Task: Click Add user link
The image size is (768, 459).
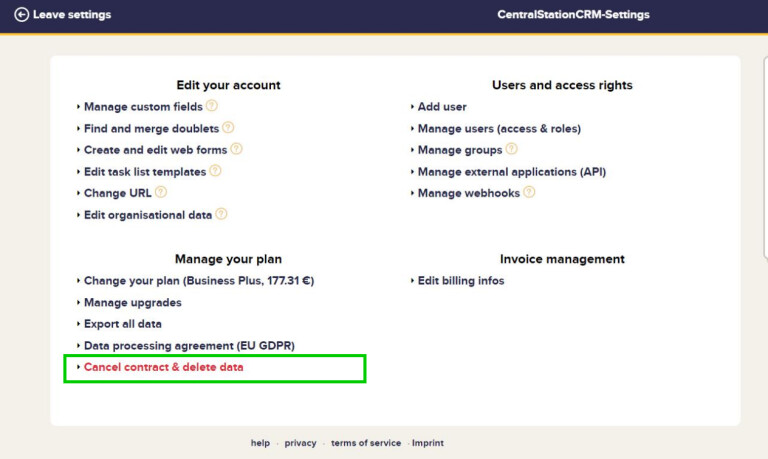Action: pos(442,107)
